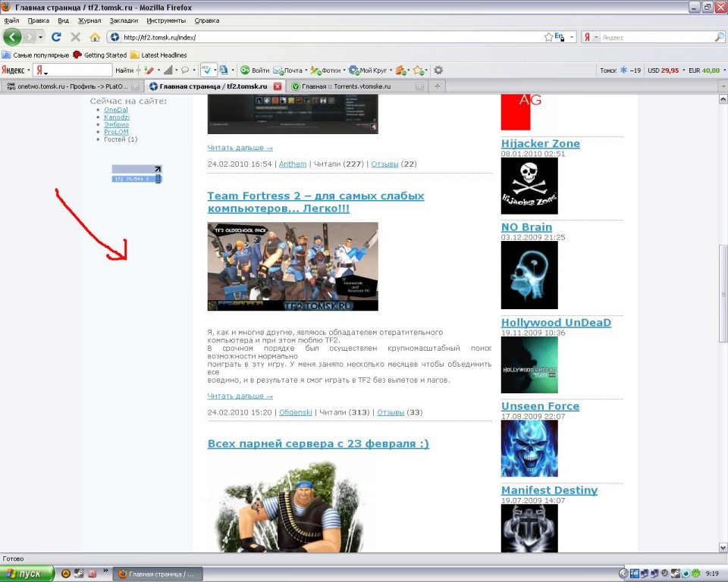Expand the EUR exchange rate dropdown
Screen dimensions: 728x582
[x=724, y=70]
